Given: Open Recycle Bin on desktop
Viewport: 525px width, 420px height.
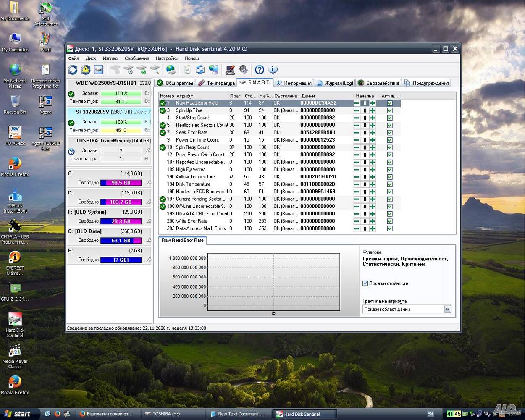Looking at the screenshot, I should (x=15, y=105).
